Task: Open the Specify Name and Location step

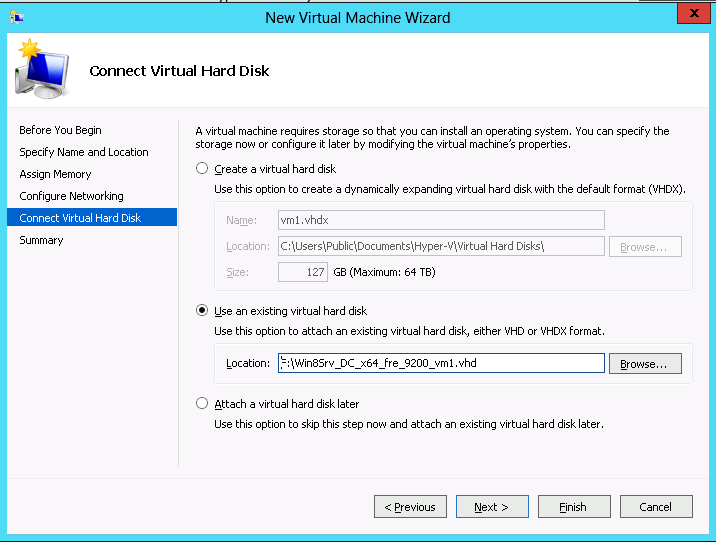Action: click(84, 152)
